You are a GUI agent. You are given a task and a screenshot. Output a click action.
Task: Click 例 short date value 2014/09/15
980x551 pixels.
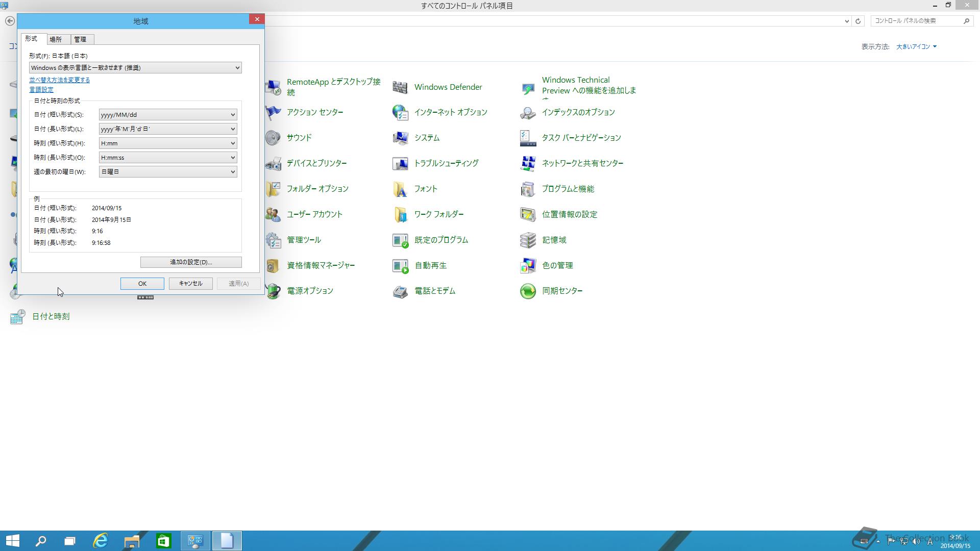[x=107, y=208]
